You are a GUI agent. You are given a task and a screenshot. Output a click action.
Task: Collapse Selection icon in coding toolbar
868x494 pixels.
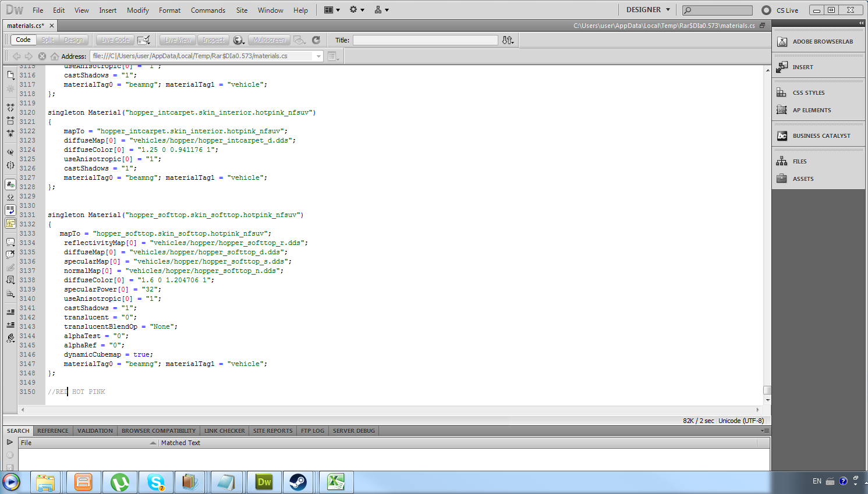tap(10, 120)
